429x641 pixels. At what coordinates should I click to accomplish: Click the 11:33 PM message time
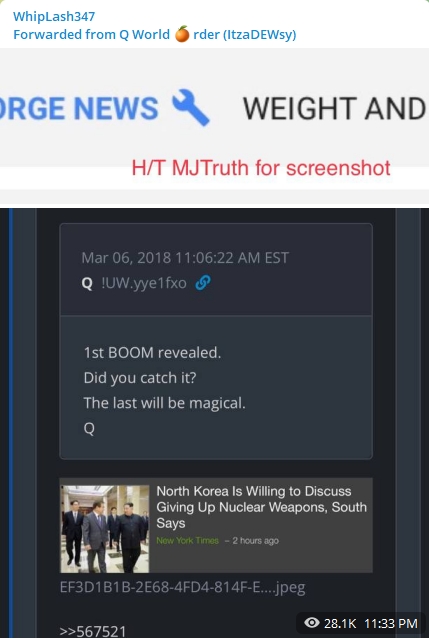(x=391, y=623)
